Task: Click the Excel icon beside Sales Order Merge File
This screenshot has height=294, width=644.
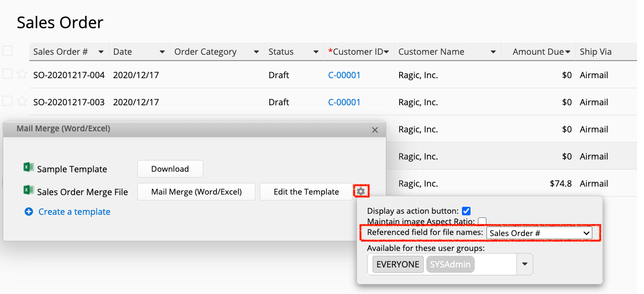Action: tap(28, 190)
